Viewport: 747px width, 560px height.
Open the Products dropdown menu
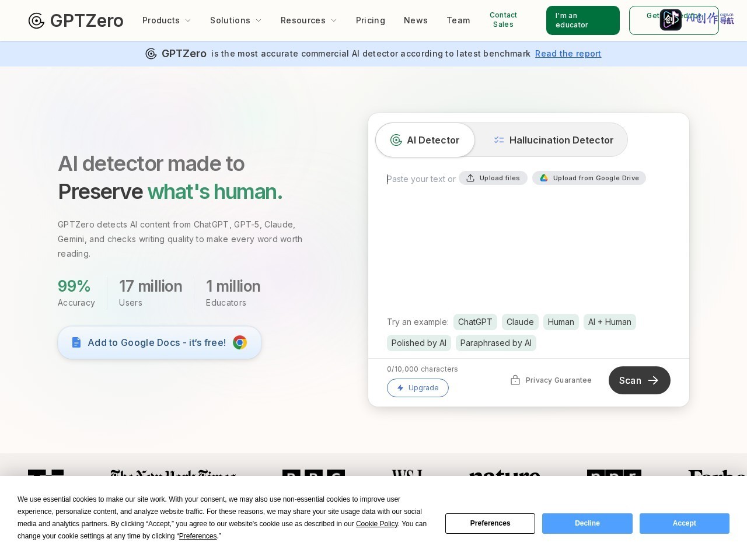(166, 20)
